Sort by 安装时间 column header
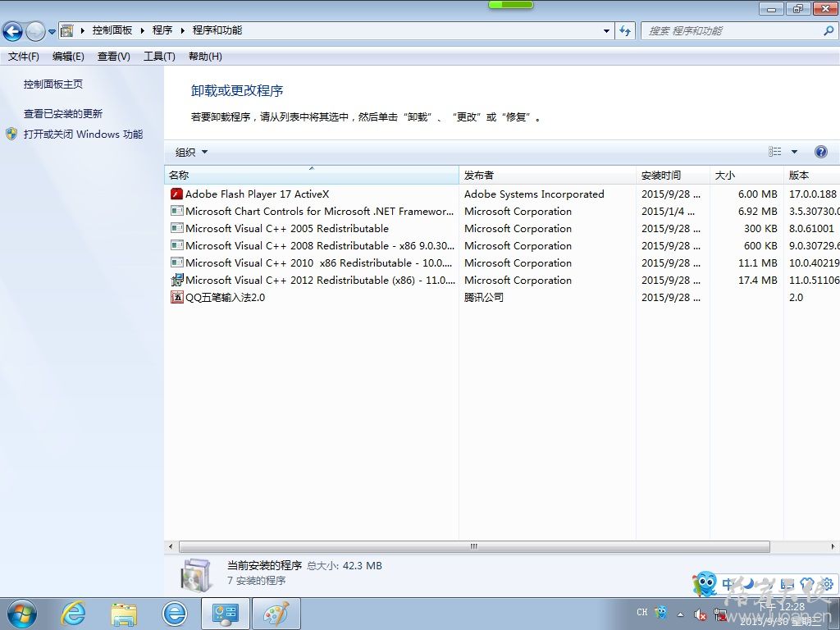Screen dimensions: 840x630 (x=673, y=176)
